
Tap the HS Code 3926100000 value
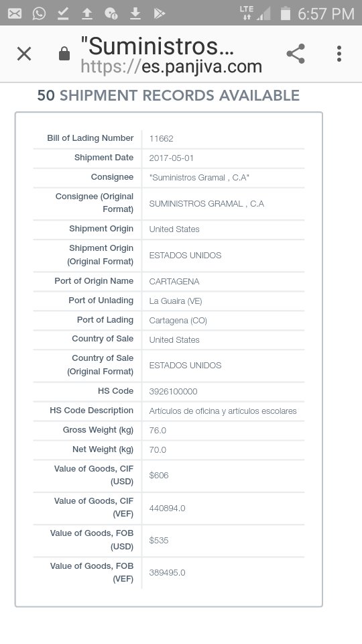point(173,392)
